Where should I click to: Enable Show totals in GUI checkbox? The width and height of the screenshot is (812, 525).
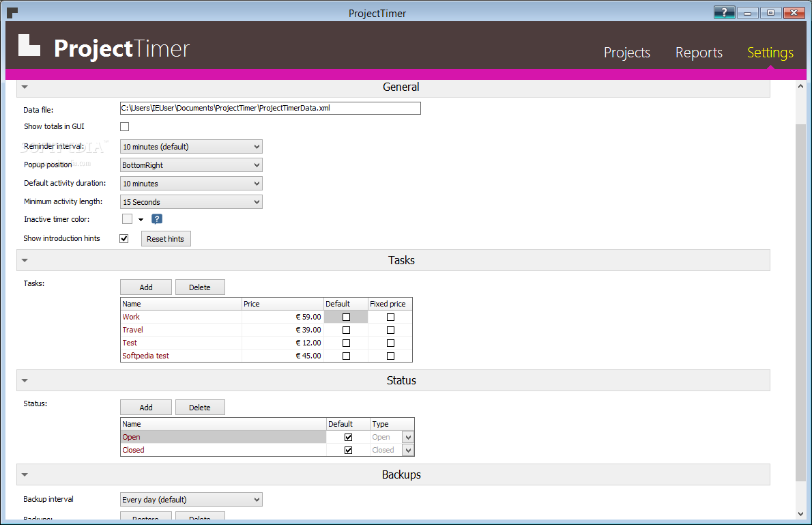point(124,126)
